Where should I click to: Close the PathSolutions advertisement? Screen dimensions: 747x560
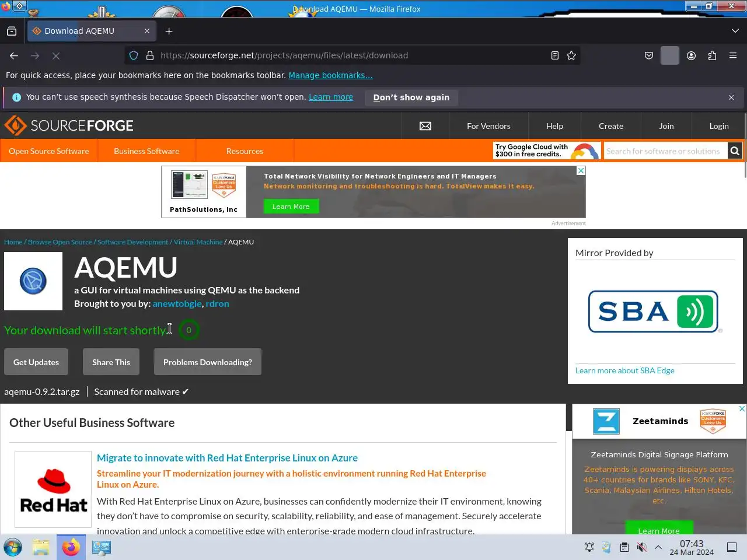[581, 170]
